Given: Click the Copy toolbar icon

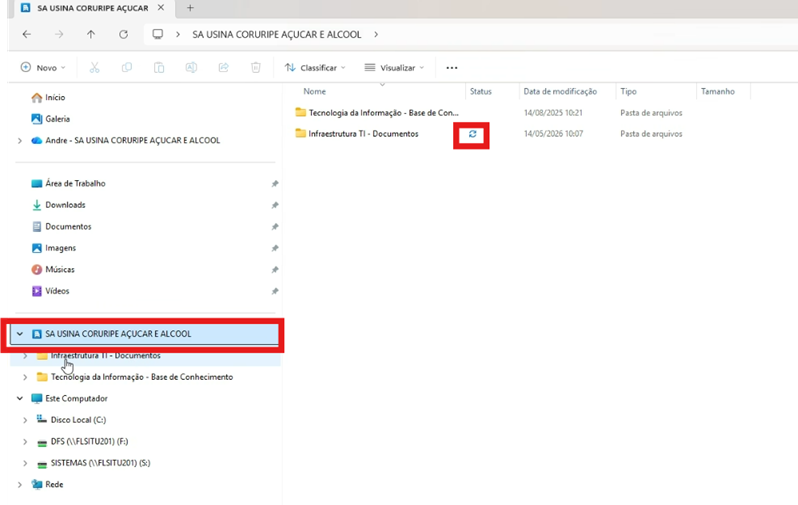Looking at the screenshot, I should pyautogui.click(x=127, y=68).
